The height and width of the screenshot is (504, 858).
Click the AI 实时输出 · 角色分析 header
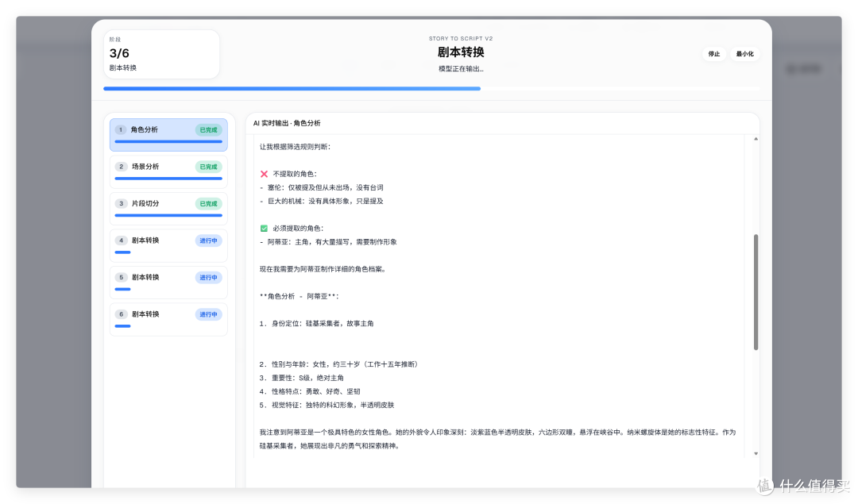click(x=287, y=124)
